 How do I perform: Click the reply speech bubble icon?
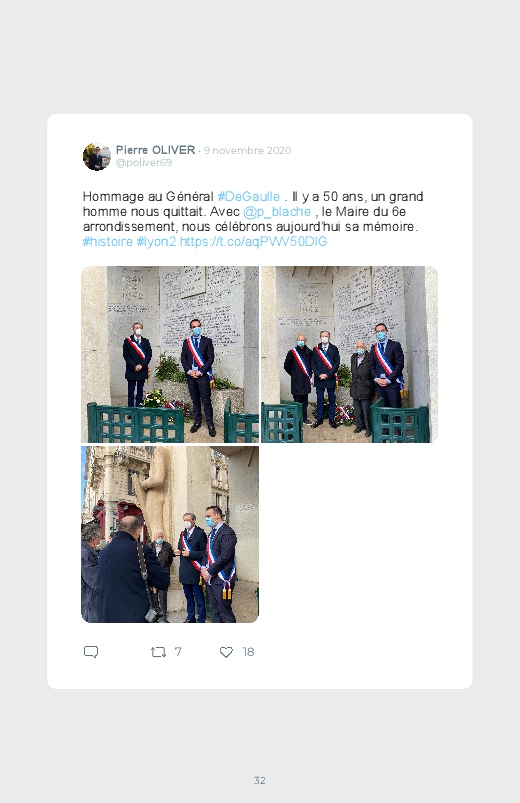[x=91, y=652]
